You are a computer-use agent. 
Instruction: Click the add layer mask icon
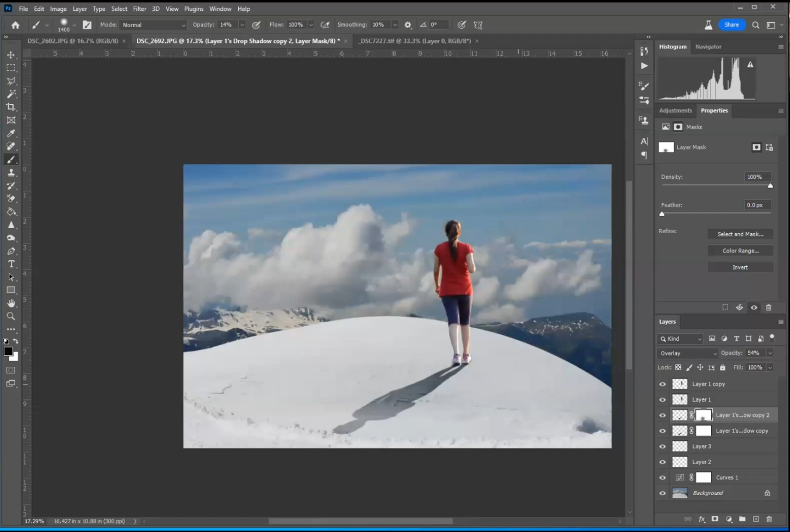[715, 519]
